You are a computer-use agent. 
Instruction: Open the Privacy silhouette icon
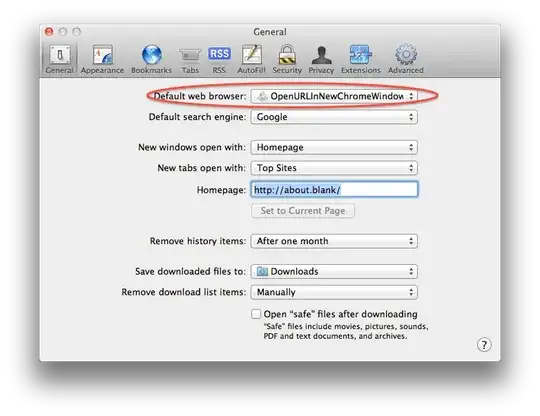tap(321, 55)
